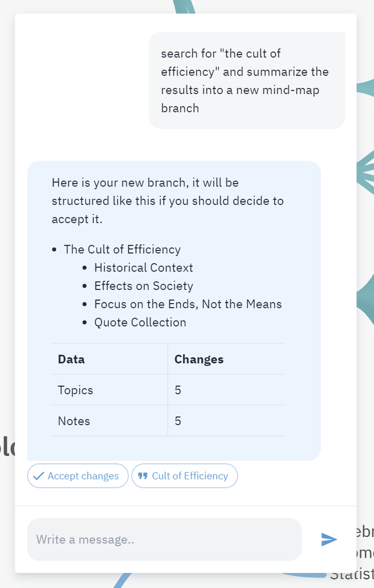The height and width of the screenshot is (588, 374).
Task: Focus the Write a message input field
Action: click(x=164, y=539)
